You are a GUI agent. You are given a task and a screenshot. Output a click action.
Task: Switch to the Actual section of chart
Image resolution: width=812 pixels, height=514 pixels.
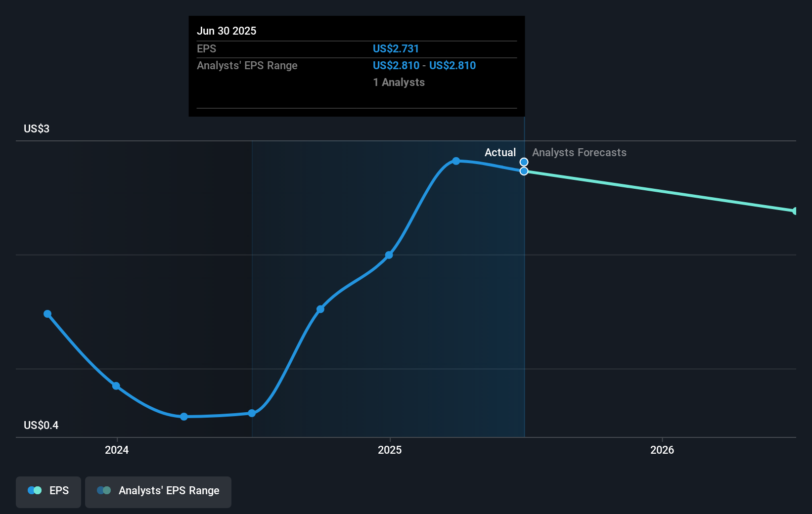pyautogui.click(x=500, y=152)
